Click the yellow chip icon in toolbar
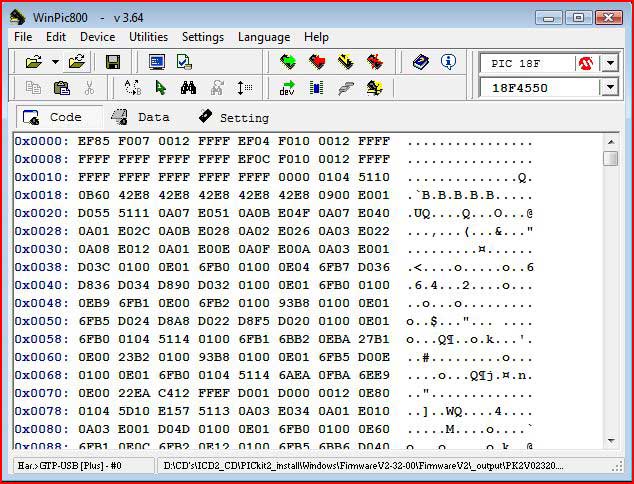634x484 pixels. click(x=346, y=62)
